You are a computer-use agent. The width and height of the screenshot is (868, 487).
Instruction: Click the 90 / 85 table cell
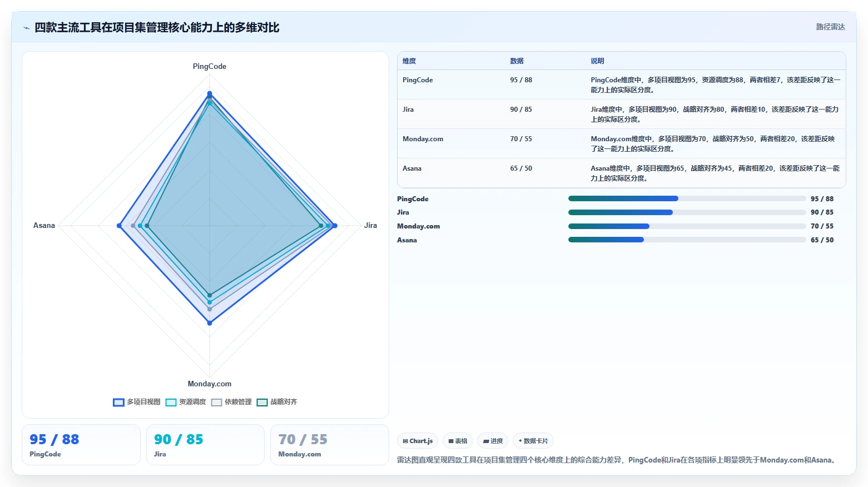[521, 110]
